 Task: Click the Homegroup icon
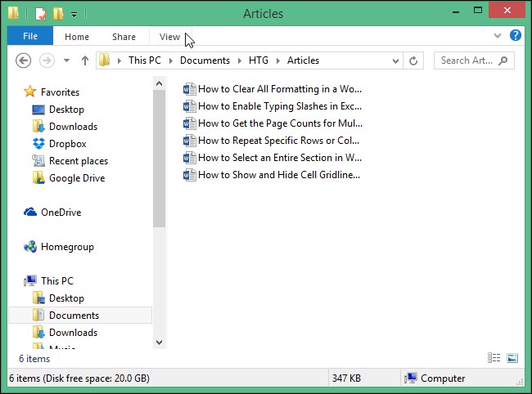click(x=30, y=247)
